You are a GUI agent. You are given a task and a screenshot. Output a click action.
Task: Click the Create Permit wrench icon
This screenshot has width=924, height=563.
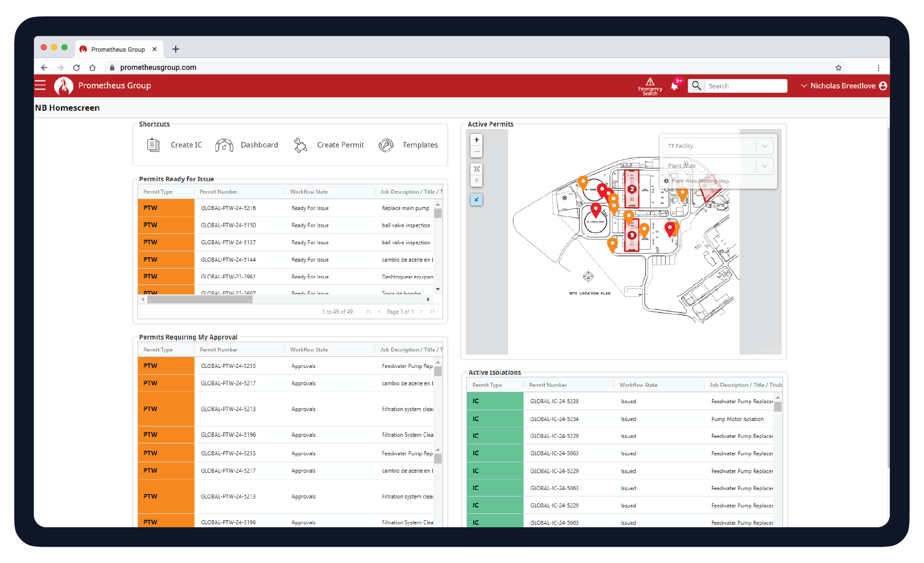pyautogui.click(x=300, y=144)
